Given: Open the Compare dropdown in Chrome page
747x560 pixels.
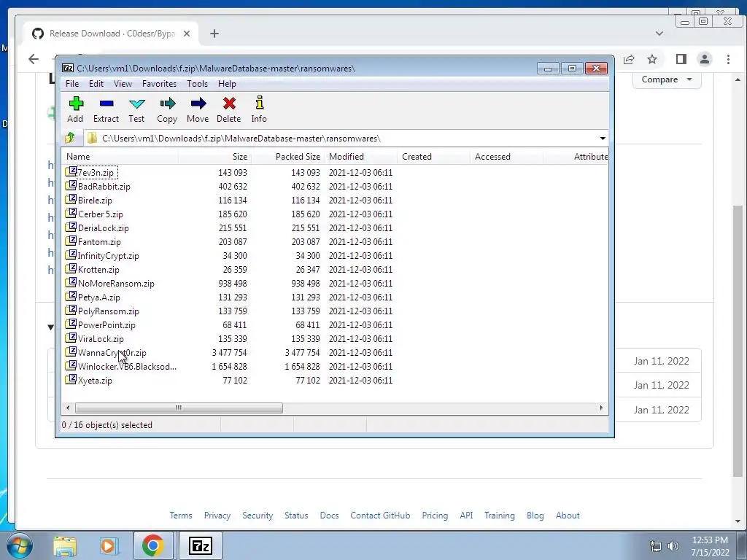Looking at the screenshot, I should coord(667,79).
